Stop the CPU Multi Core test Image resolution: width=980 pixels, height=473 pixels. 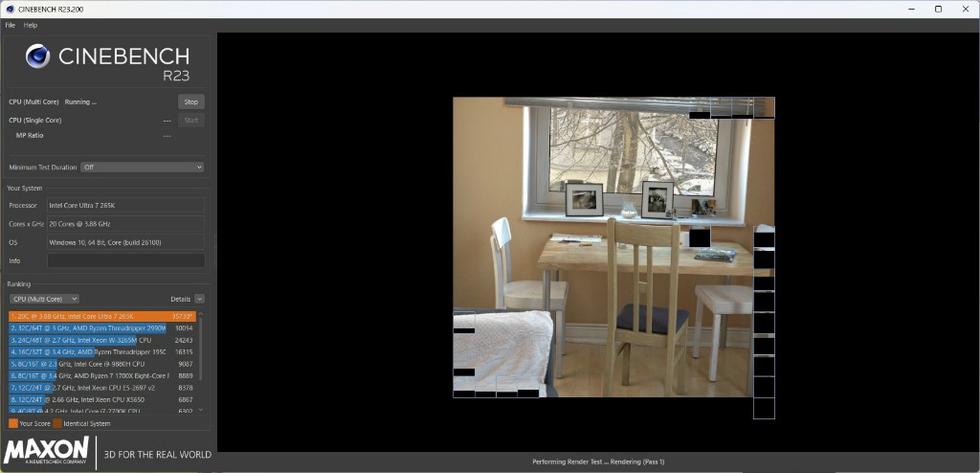click(x=191, y=102)
